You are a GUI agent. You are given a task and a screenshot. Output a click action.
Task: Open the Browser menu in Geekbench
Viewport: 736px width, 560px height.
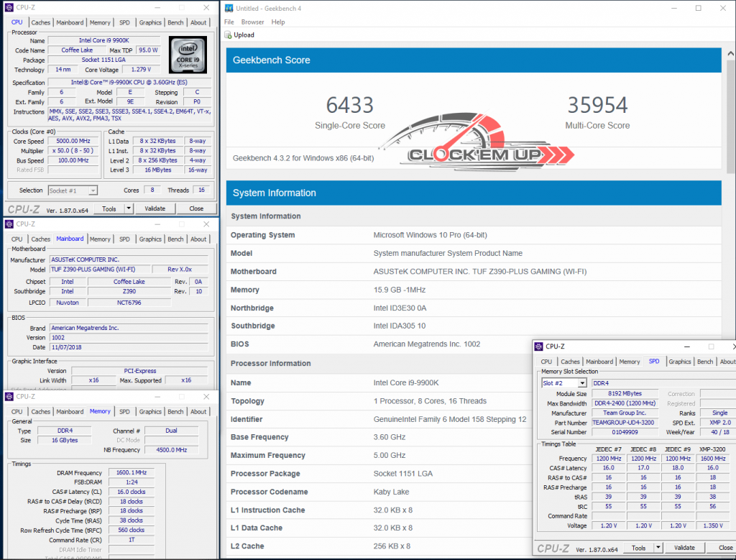pyautogui.click(x=252, y=22)
